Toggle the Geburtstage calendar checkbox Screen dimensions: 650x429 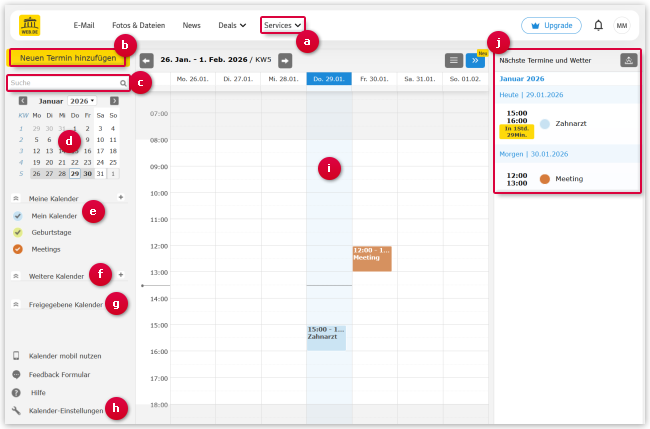(18, 232)
